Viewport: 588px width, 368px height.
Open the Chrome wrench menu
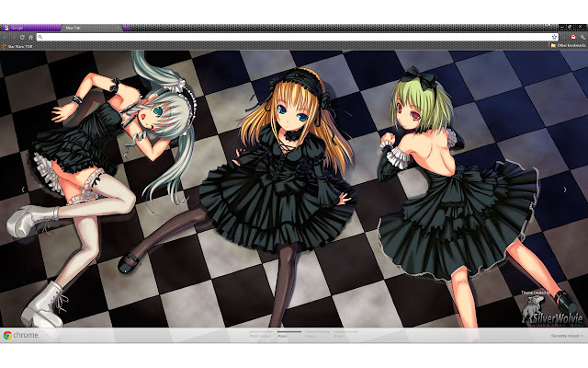tap(582, 37)
